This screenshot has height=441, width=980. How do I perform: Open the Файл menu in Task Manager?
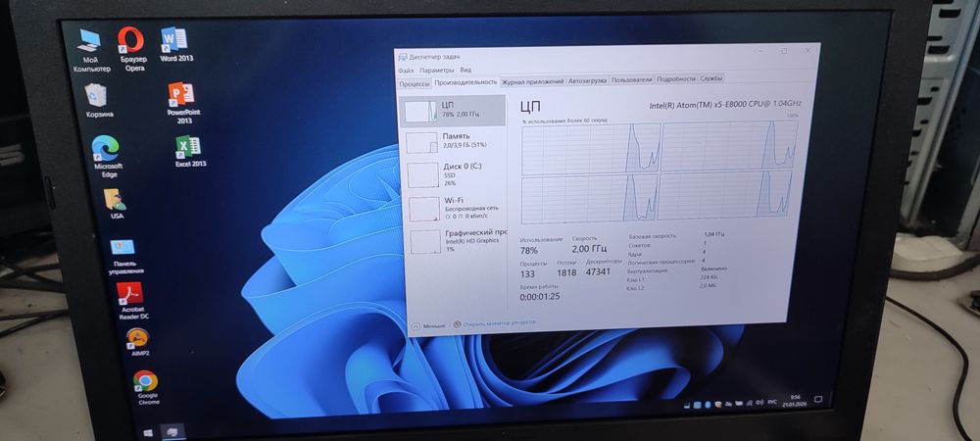(406, 71)
